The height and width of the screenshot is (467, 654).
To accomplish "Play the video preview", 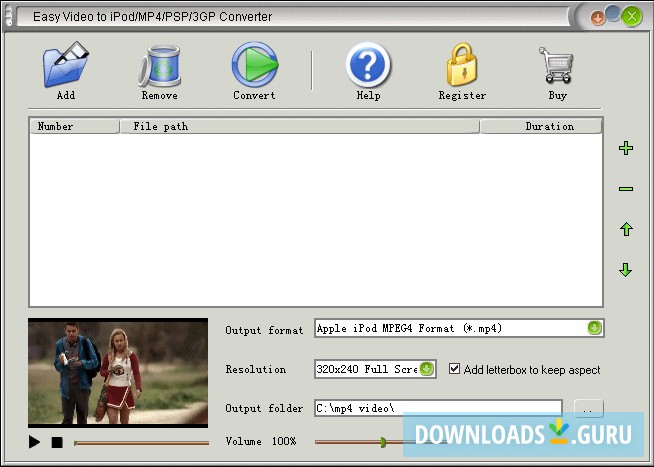I will pos(34,442).
